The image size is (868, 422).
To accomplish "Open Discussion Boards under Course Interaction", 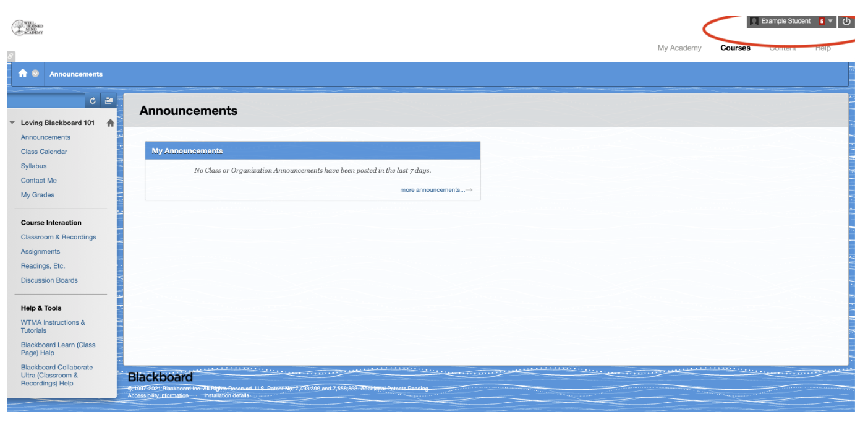I will coord(49,280).
